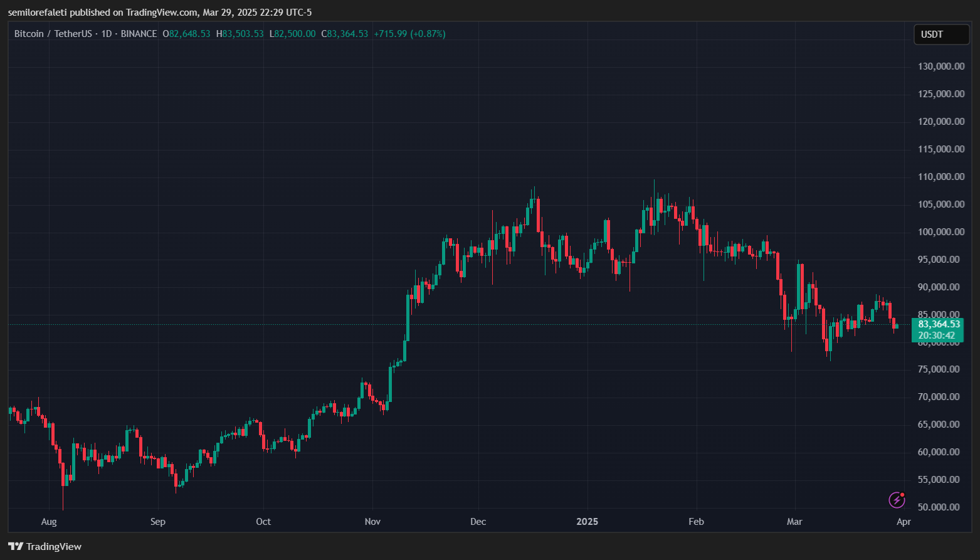Click the Apr label on the time axis
980x560 pixels.
pyautogui.click(x=904, y=521)
